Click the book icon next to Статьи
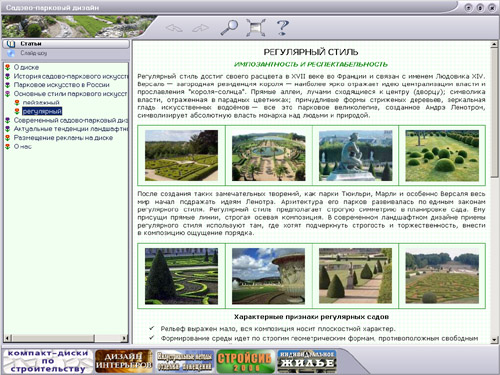The height and width of the screenshot is (375, 500). (11, 44)
